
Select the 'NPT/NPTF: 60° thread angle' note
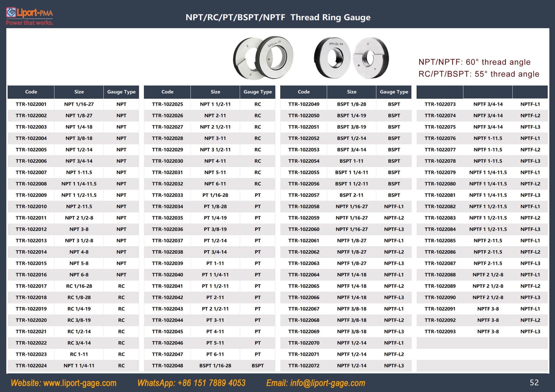click(475, 62)
